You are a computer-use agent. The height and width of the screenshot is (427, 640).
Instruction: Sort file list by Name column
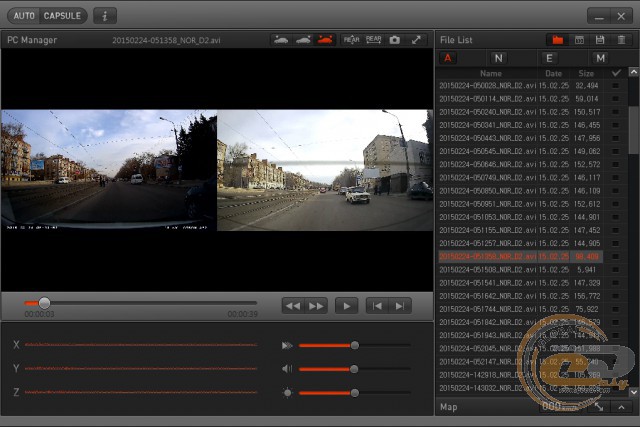tap(491, 73)
